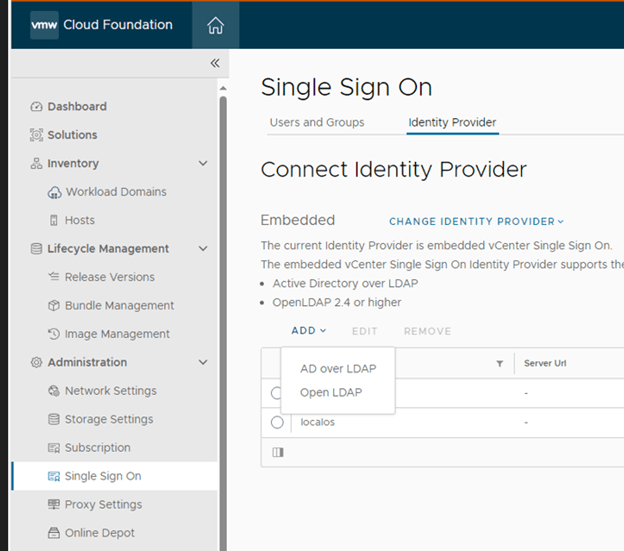This screenshot has height=551, width=624.
Task: Open Change Identity Provider dropdown
Action: point(476,221)
